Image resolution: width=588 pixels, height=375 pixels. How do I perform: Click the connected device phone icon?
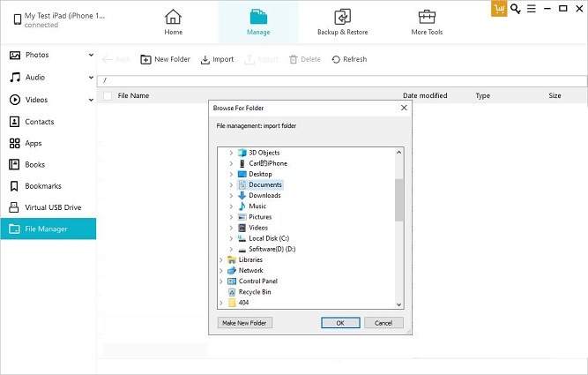tap(18, 19)
